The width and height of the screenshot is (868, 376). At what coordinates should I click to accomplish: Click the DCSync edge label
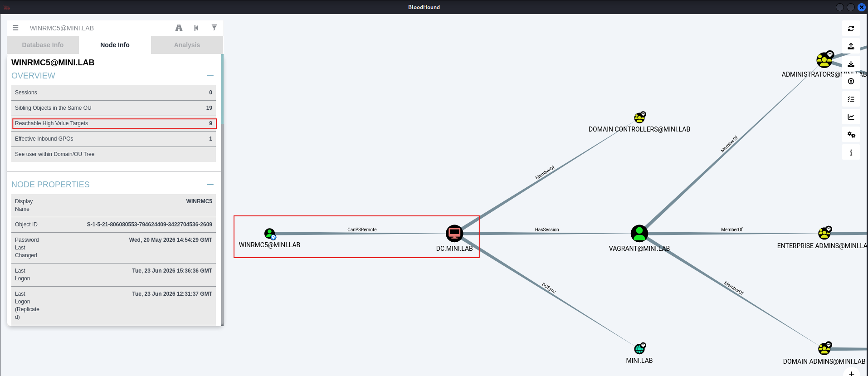[549, 288]
